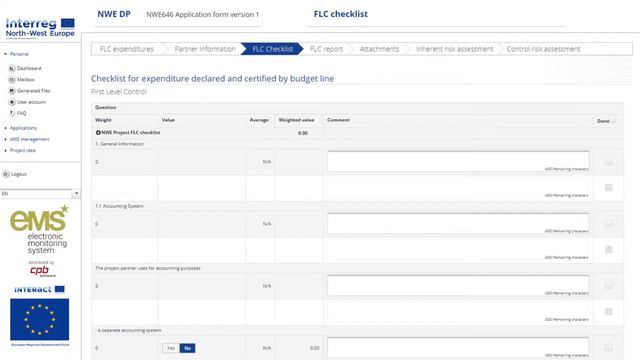640x360 pixels.
Task: Open the Dashboard icon in sidebar
Action: 12,68
